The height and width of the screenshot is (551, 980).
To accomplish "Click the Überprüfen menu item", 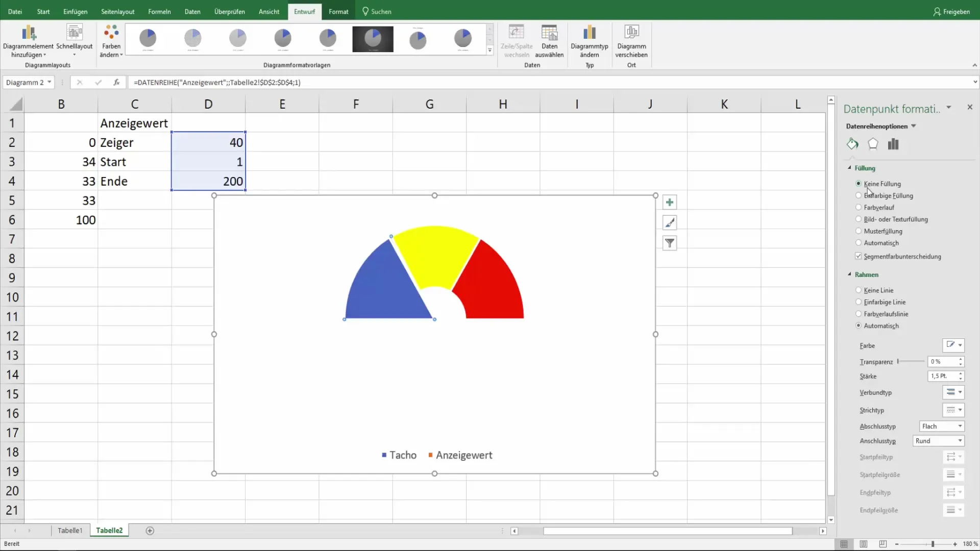I will point(230,11).
